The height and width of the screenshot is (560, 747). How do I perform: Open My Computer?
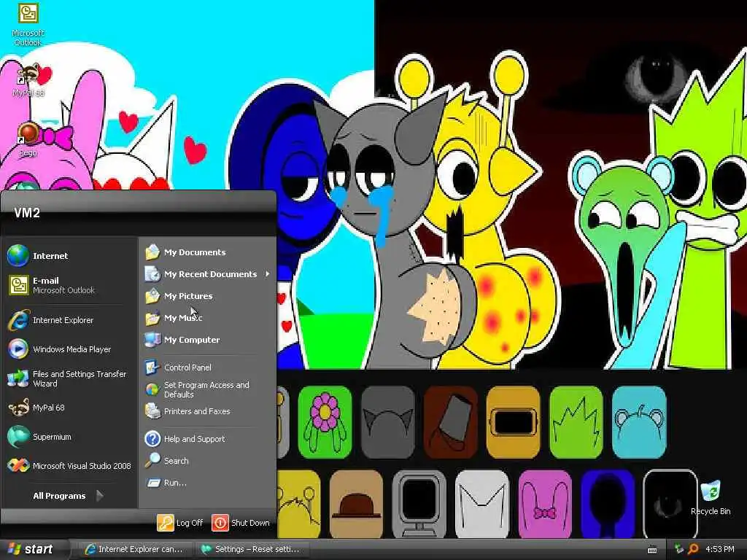(208, 340)
